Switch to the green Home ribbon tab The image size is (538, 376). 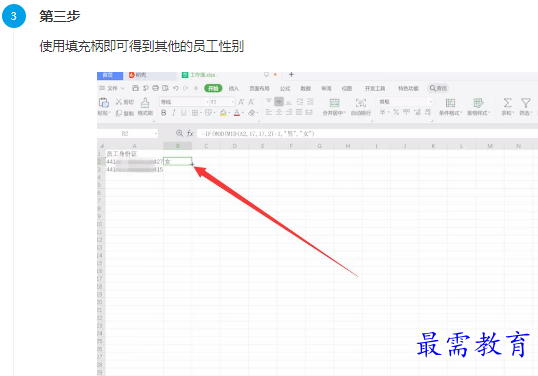pyautogui.click(x=213, y=88)
